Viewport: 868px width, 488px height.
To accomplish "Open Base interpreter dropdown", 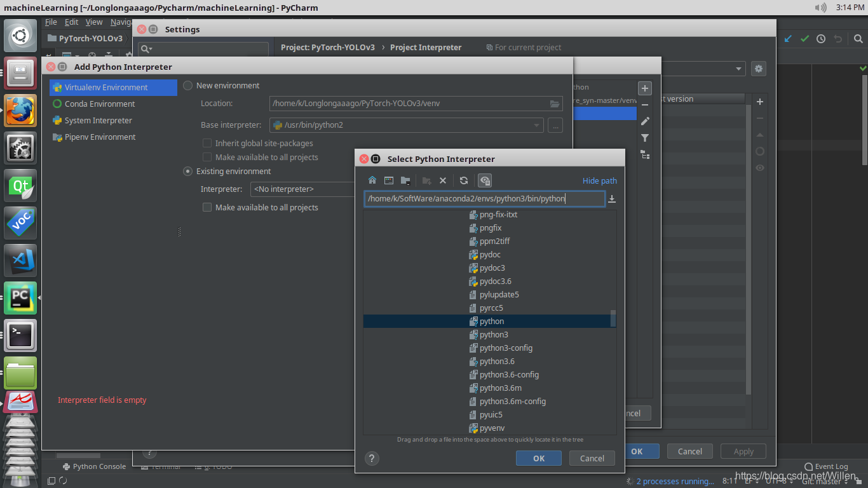I will (x=407, y=125).
